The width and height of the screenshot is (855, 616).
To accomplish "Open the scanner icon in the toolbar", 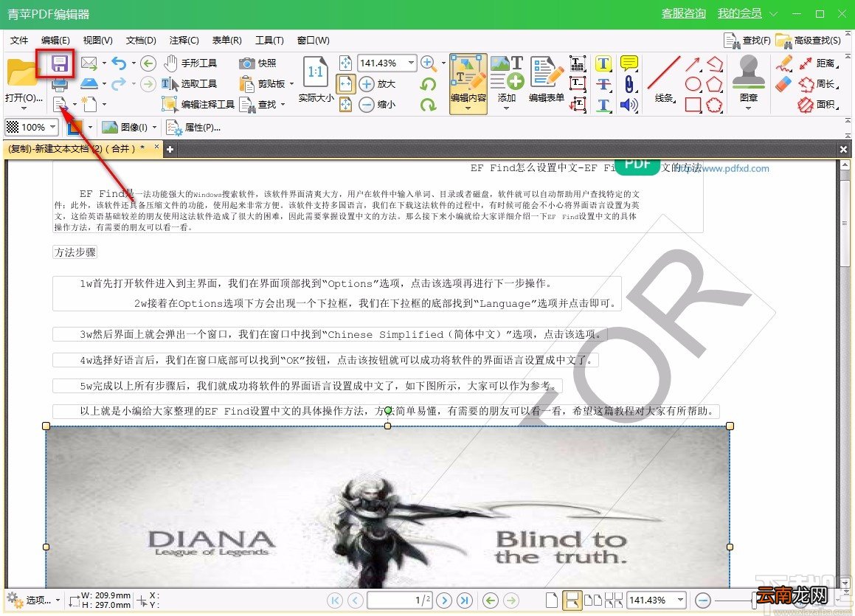I will 89,83.
